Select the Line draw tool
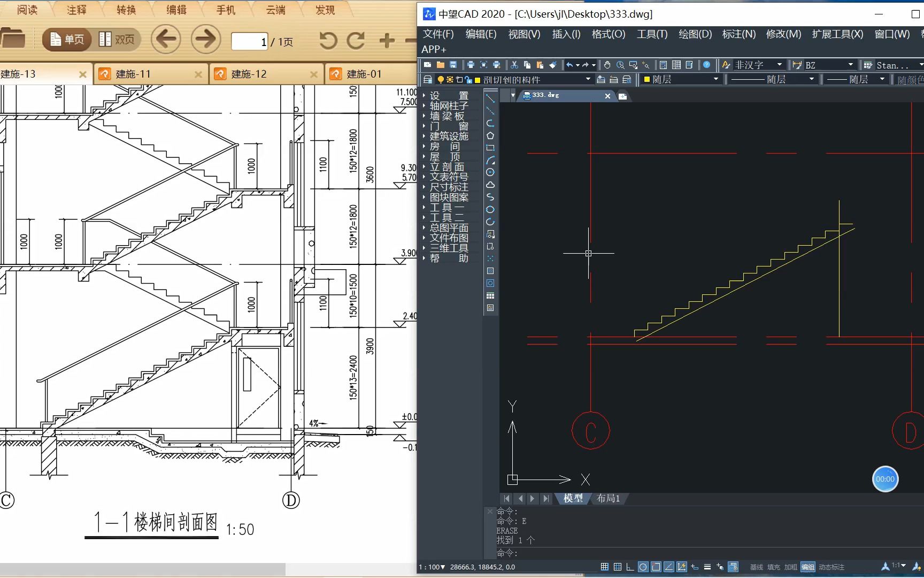924x578 pixels. 490,98
